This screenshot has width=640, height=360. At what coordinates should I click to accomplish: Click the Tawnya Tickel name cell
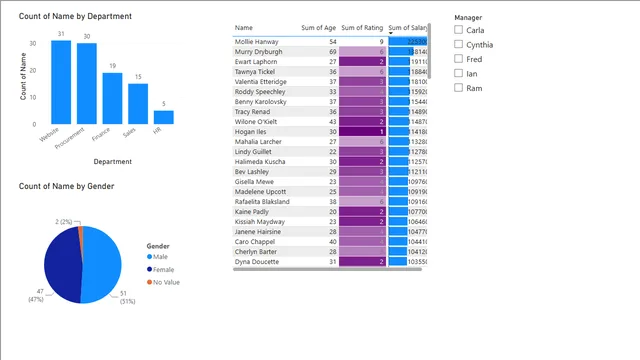pos(255,72)
